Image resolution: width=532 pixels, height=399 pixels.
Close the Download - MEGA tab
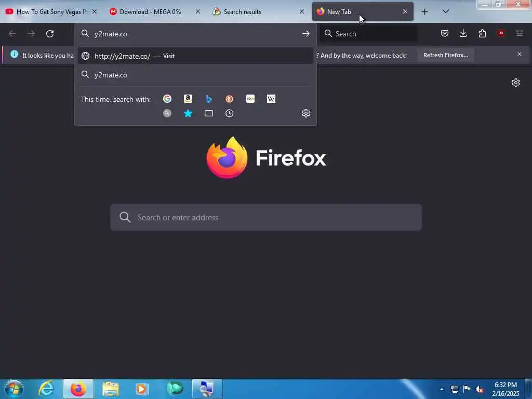click(198, 11)
